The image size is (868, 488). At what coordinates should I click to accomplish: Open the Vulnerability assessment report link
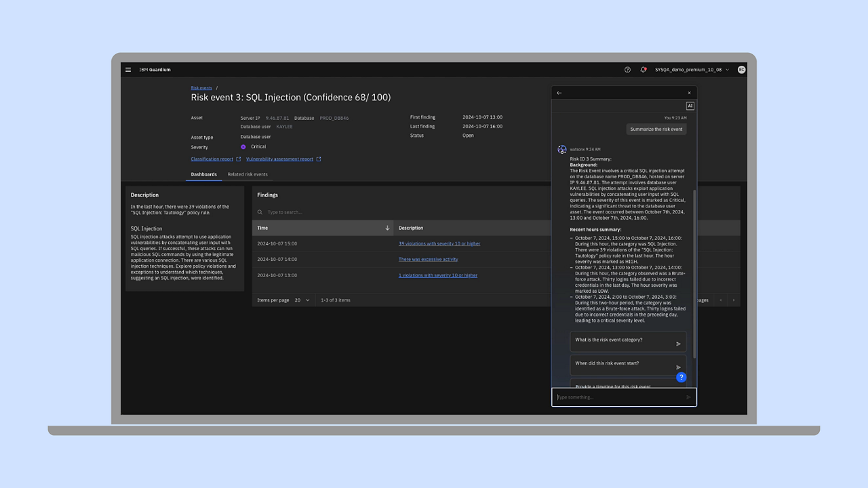(279, 159)
